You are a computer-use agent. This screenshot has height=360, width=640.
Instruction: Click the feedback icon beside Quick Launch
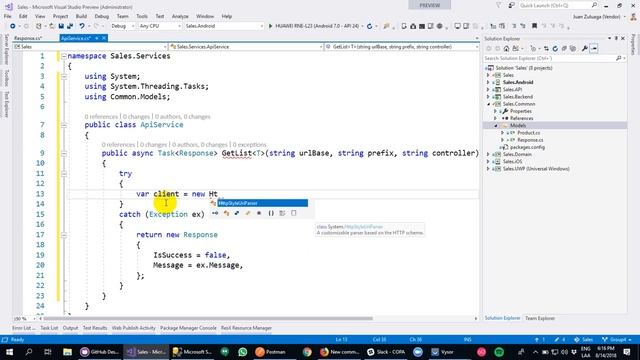[x=511, y=5]
